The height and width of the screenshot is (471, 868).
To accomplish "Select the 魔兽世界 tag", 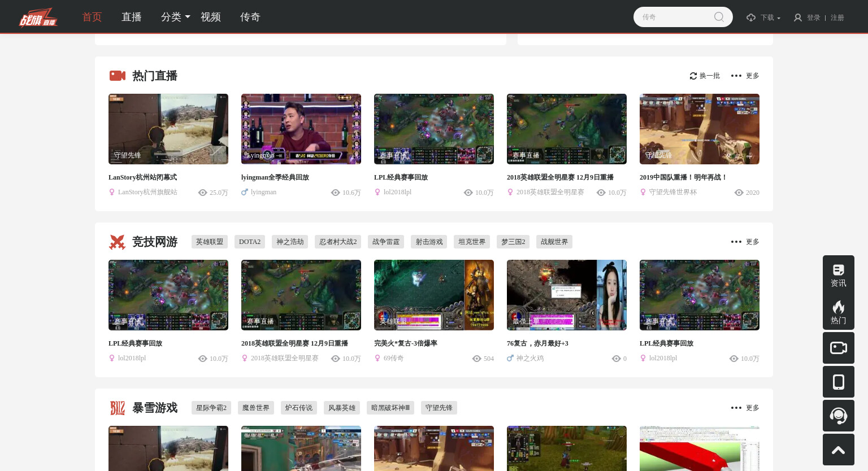I will [256, 408].
